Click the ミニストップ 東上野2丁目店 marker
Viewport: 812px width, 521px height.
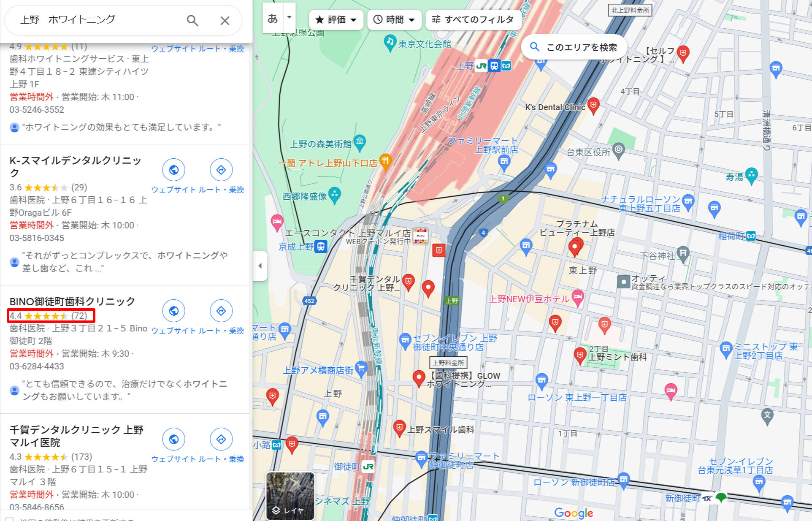(726, 350)
